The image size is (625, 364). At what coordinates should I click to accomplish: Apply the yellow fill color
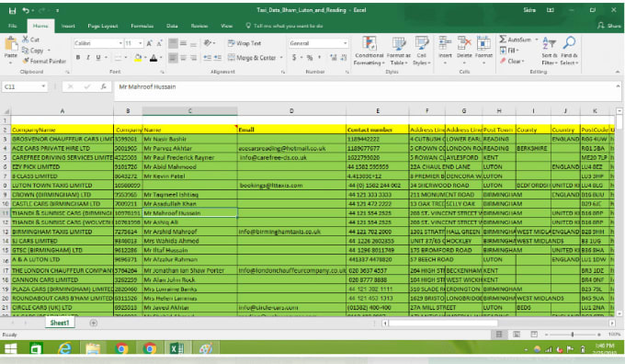click(x=138, y=58)
